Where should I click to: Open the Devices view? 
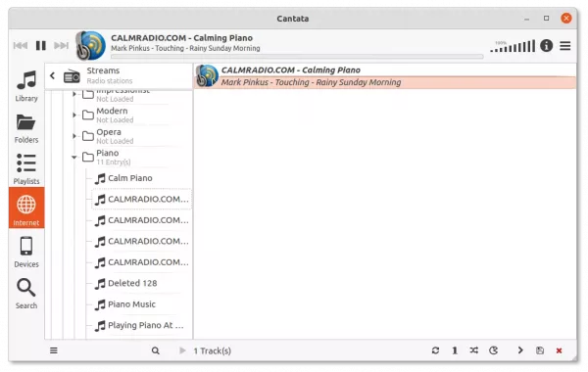[x=26, y=253]
